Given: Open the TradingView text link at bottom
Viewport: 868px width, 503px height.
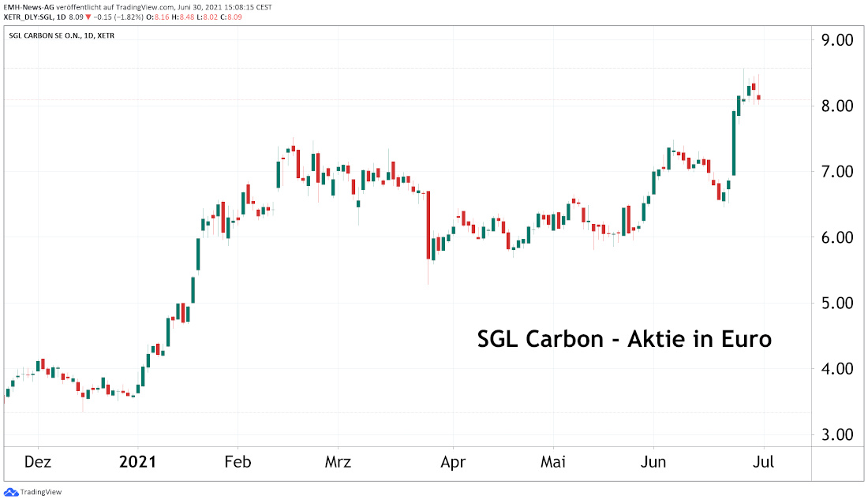Looking at the screenshot, I should [41, 492].
